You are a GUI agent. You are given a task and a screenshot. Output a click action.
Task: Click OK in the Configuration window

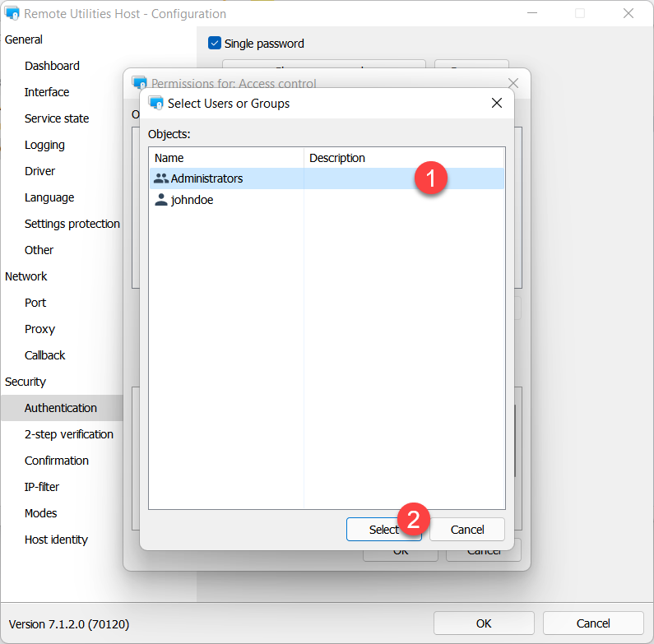(x=484, y=623)
